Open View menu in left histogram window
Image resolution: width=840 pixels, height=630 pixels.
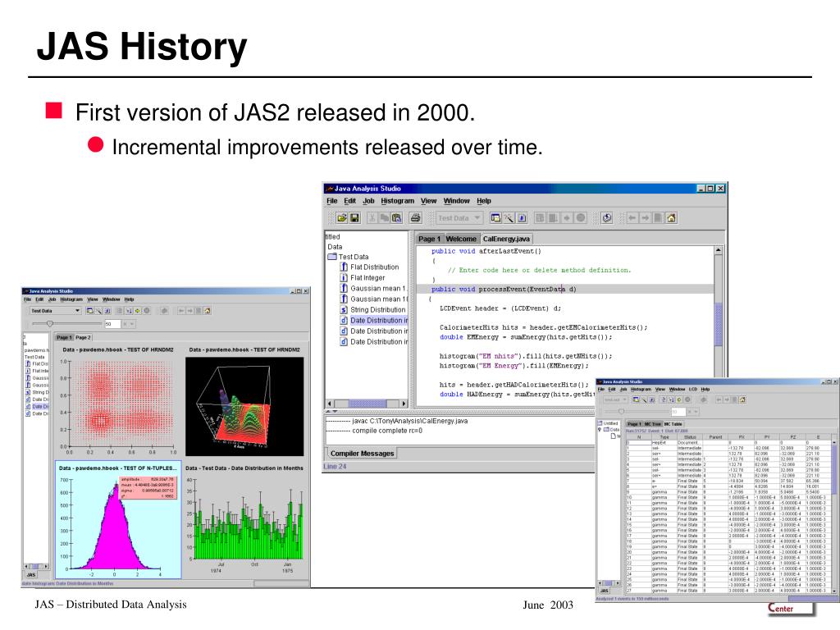click(93, 299)
